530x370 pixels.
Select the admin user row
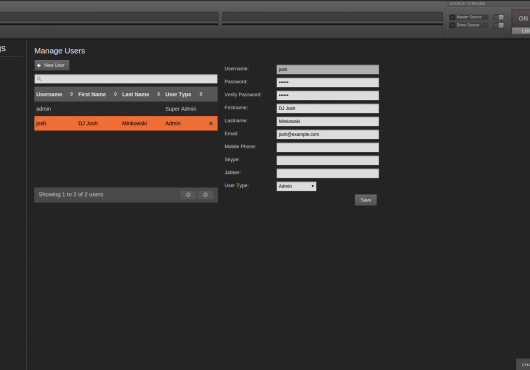126,109
